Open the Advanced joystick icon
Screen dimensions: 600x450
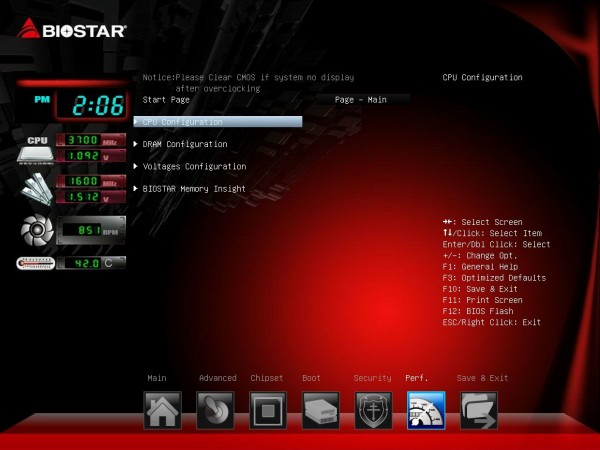215,411
